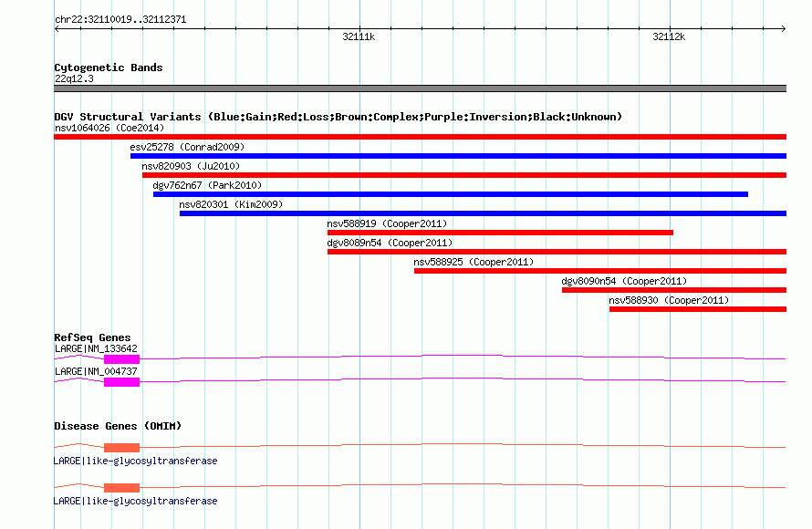Click the nsv820301 (Kim2009) blue variant bar
This screenshot has height=529, width=812.
[x=484, y=213]
